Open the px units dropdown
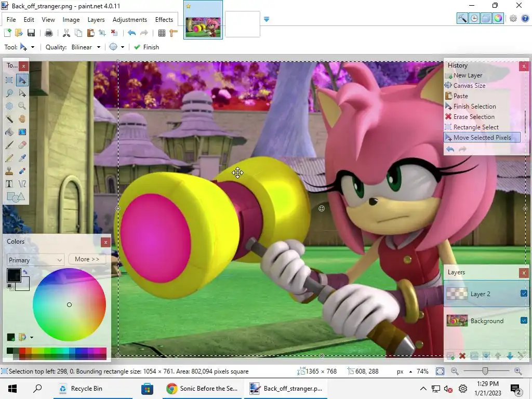 pos(404,371)
